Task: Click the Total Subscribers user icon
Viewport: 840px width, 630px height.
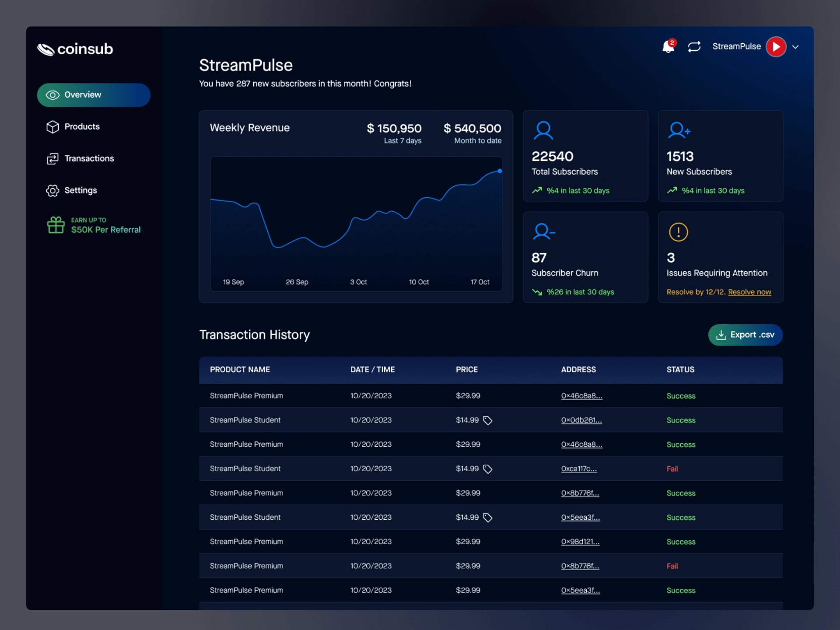Action: click(x=543, y=130)
